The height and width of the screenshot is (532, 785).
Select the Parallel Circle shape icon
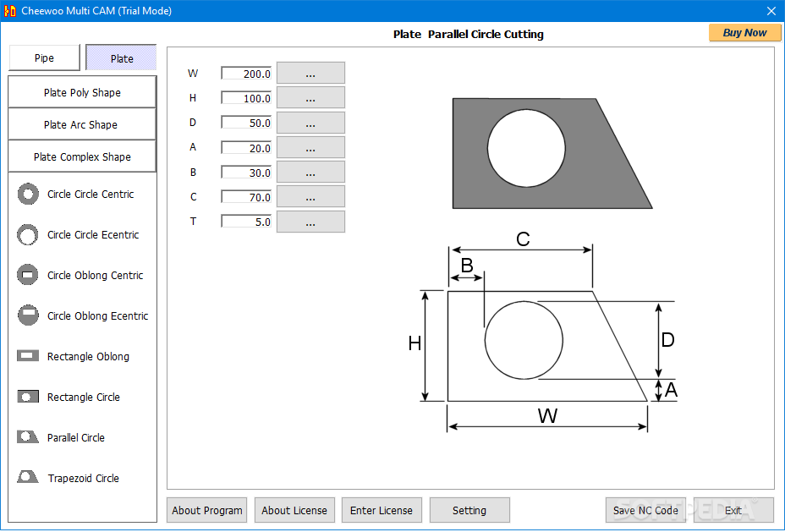[28, 437]
